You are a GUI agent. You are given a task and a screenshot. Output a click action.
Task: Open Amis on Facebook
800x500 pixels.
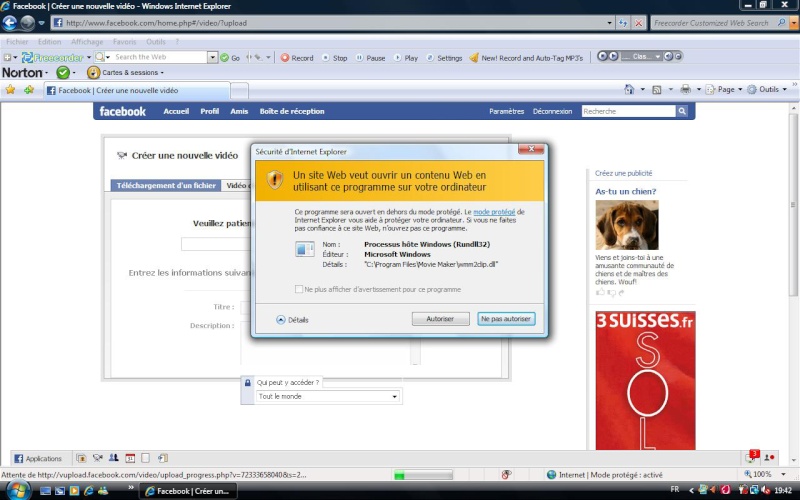pyautogui.click(x=239, y=111)
